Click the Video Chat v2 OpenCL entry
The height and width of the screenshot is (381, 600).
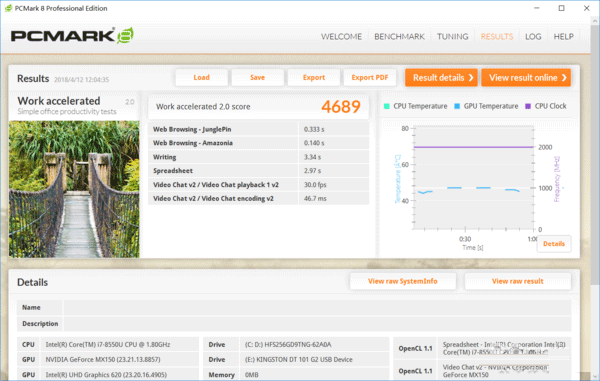[496, 371]
